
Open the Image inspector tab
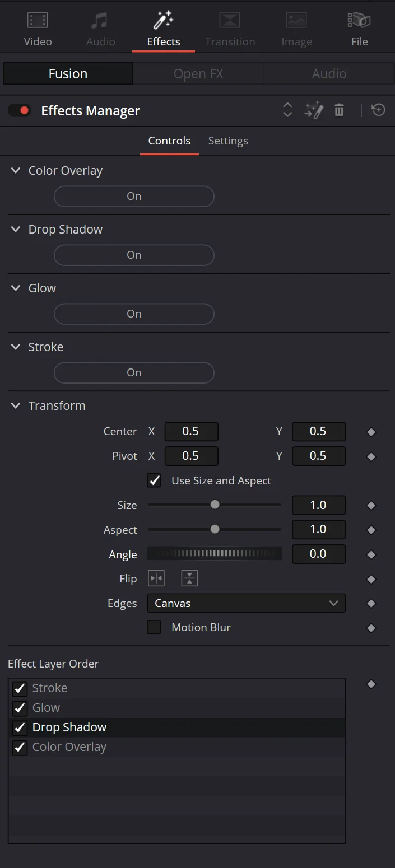(x=296, y=30)
